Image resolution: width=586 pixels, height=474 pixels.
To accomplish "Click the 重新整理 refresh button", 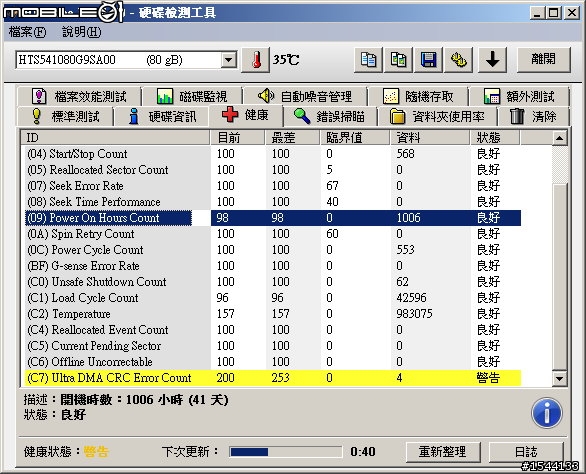I will pyautogui.click(x=443, y=452).
